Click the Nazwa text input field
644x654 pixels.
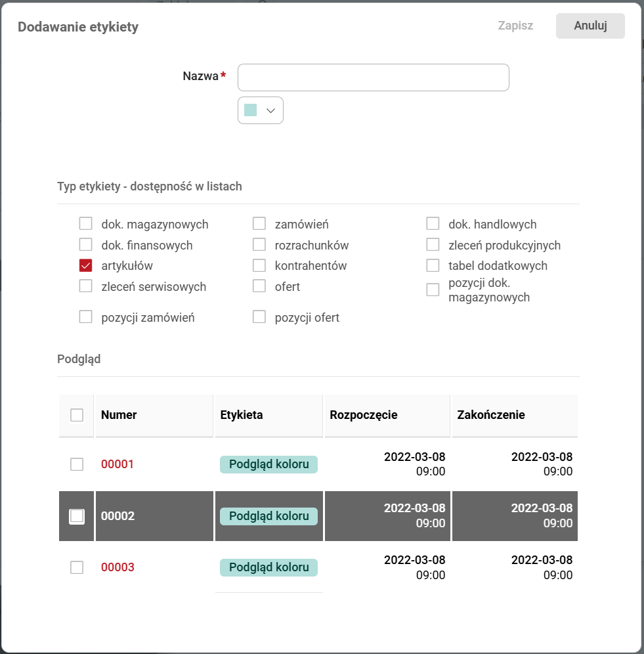373,77
